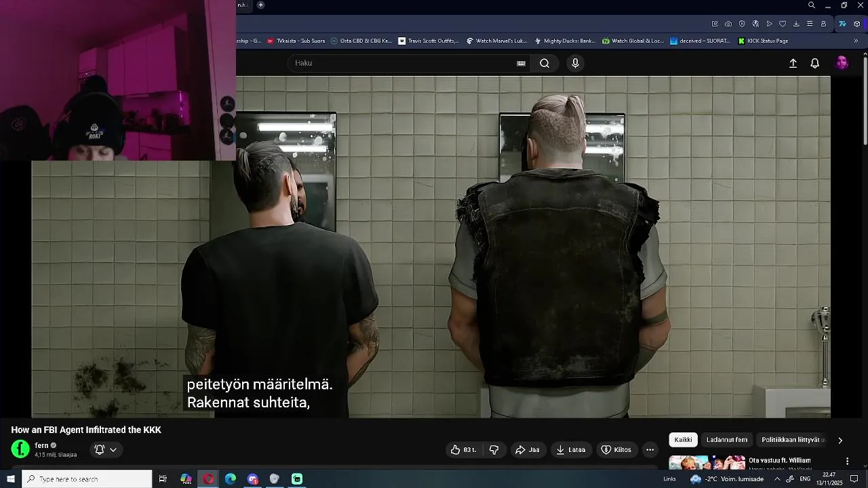Select the Ladannut fern filter chip
868x488 pixels.
727,440
